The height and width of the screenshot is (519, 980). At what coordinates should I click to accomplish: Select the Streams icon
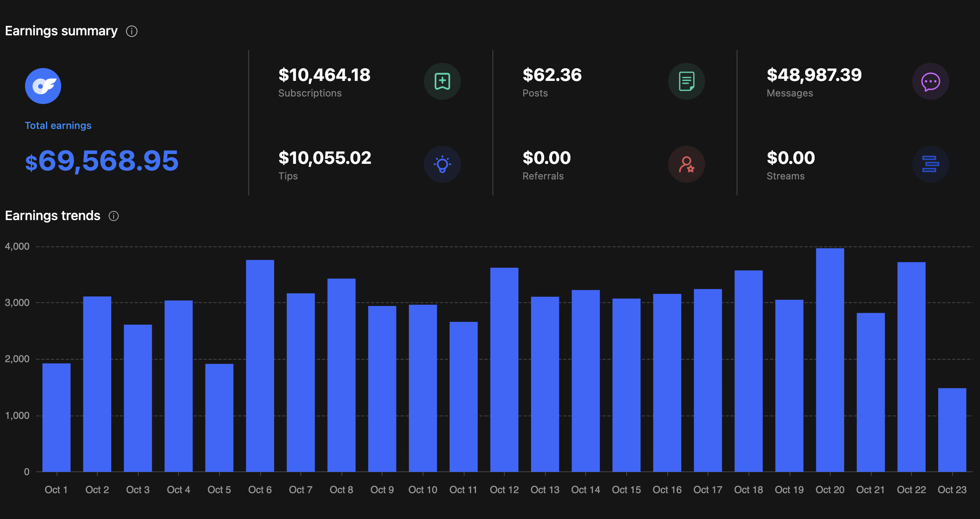pos(930,164)
